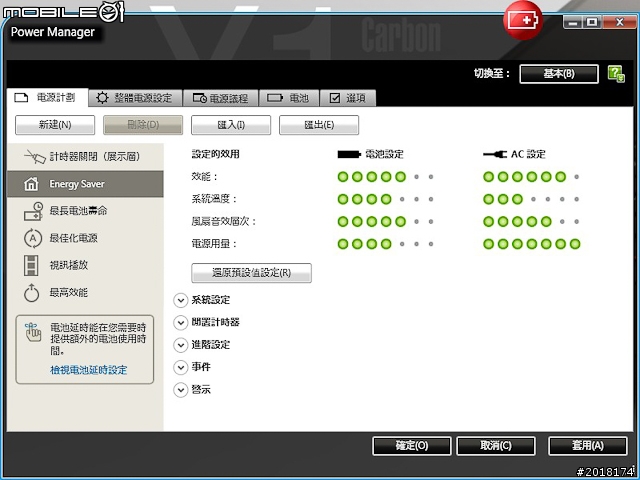The width and height of the screenshot is (640, 480).
Task: Click the 電源用量 AC level dots
Action: (532, 244)
